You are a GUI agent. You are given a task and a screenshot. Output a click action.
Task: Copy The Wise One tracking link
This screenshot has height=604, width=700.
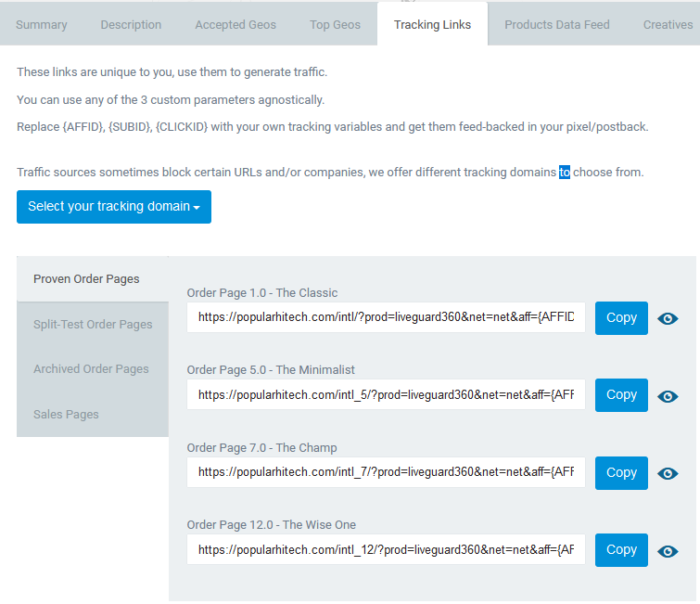coord(621,549)
